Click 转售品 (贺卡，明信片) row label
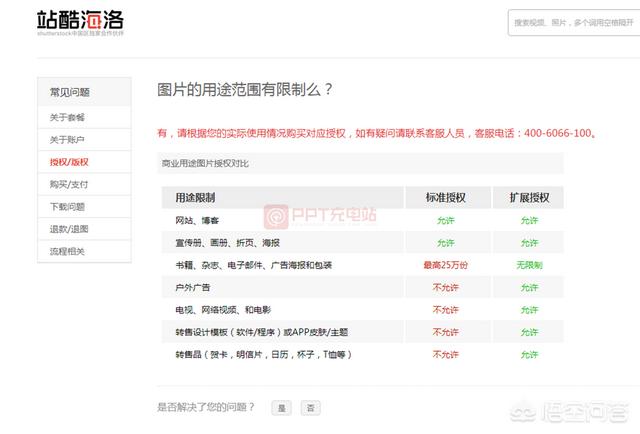Screen dimensions: 640x434 (x=263, y=355)
